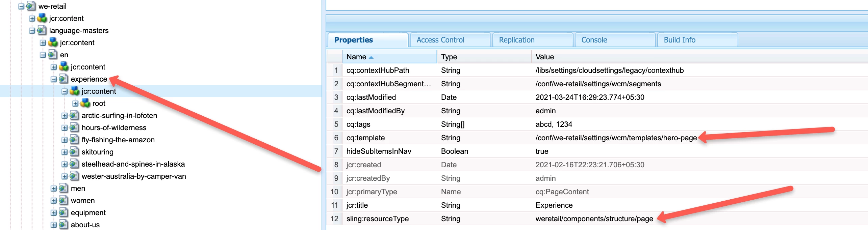Expand the men node

pos(54,189)
